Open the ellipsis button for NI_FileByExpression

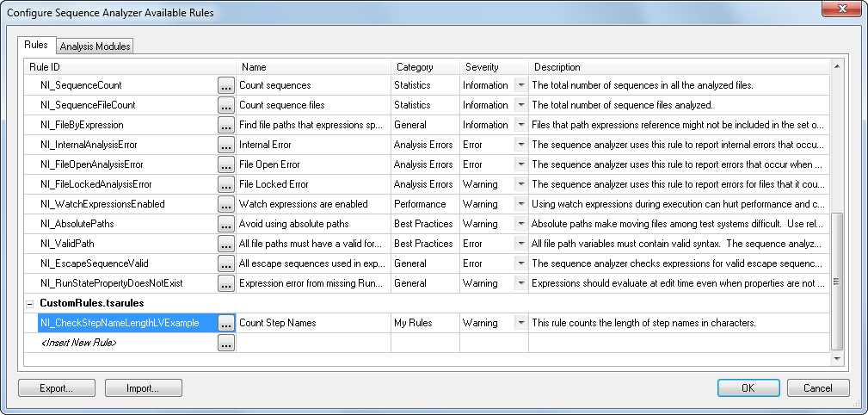(x=226, y=125)
